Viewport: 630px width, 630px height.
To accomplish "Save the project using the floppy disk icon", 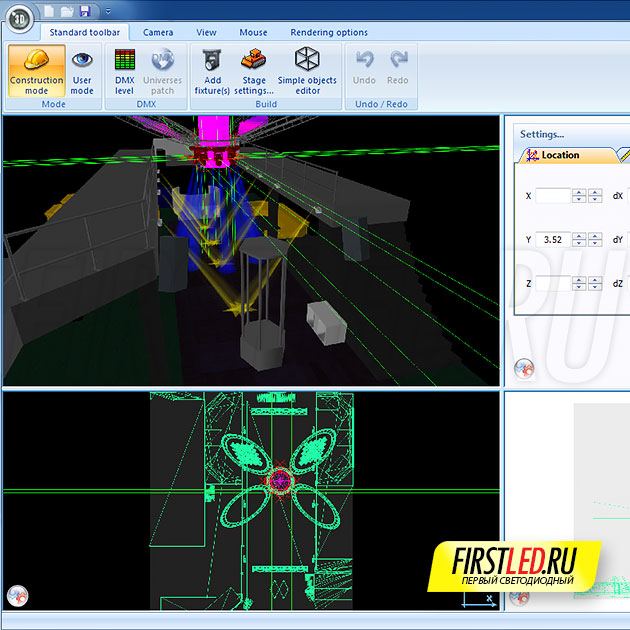I will 85,11.
